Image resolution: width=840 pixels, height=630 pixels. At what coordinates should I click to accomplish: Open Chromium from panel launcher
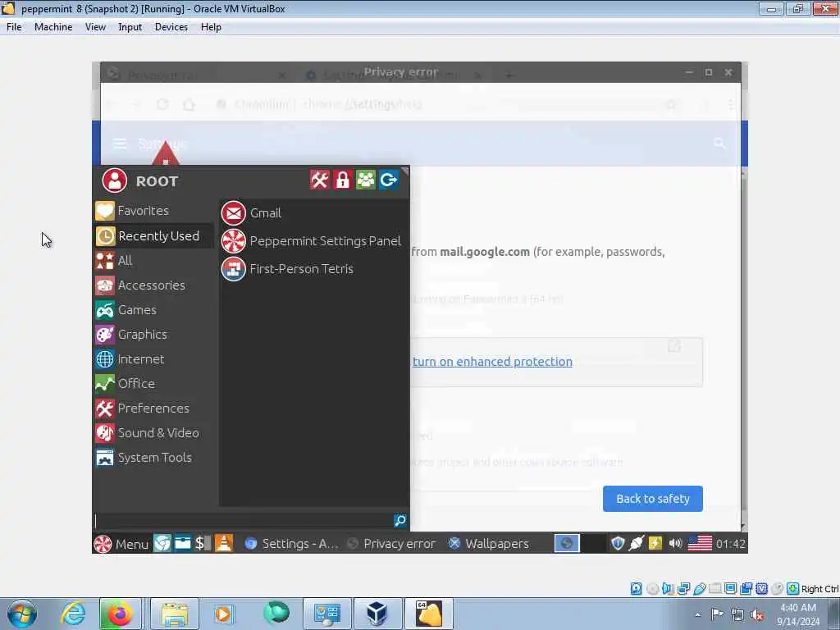[162, 543]
